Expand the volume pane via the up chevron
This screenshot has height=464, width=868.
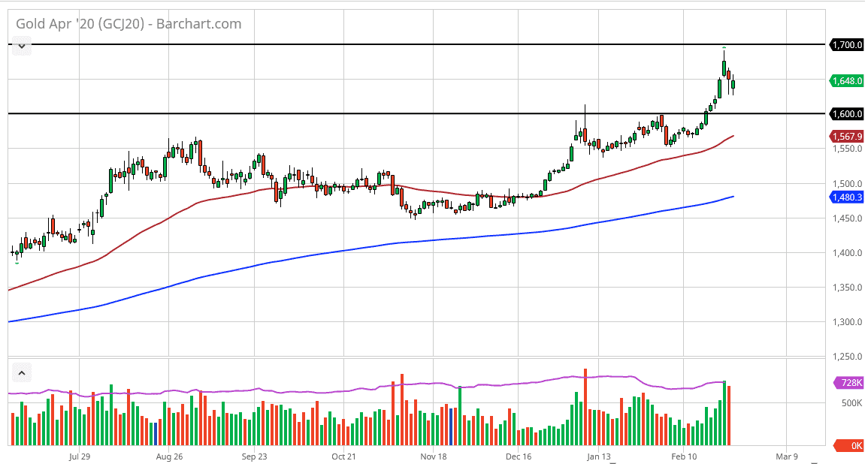click(x=22, y=372)
